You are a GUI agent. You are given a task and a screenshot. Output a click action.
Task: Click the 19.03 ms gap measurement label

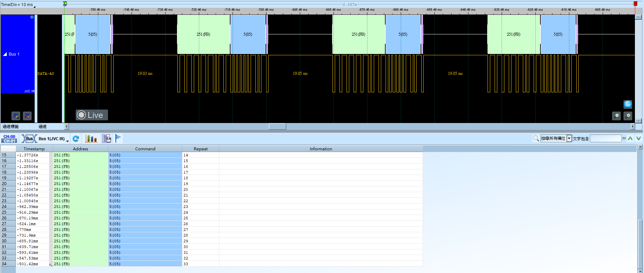tap(145, 73)
